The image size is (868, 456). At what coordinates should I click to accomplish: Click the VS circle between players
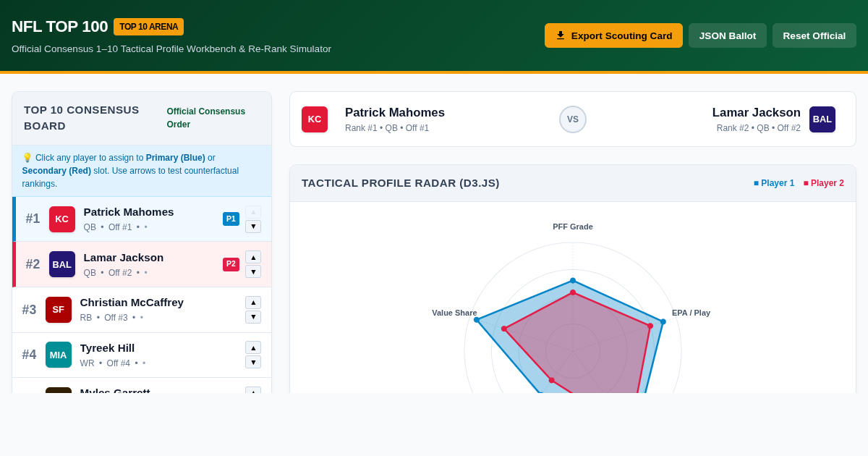tap(573, 119)
